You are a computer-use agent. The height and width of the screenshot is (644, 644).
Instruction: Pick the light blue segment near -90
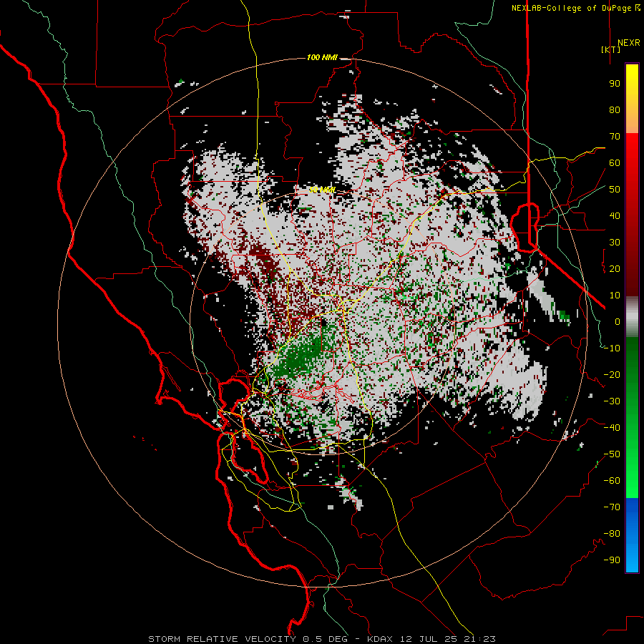632,560
